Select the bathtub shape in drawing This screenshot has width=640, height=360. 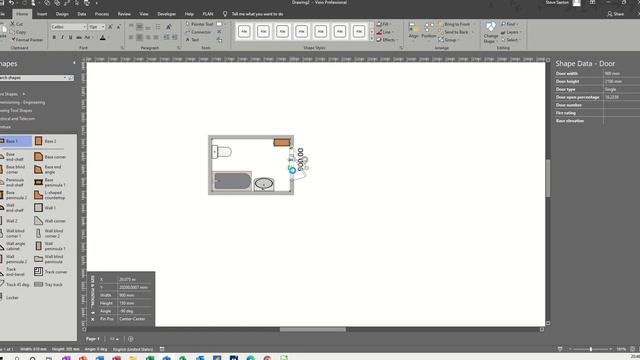click(x=232, y=181)
